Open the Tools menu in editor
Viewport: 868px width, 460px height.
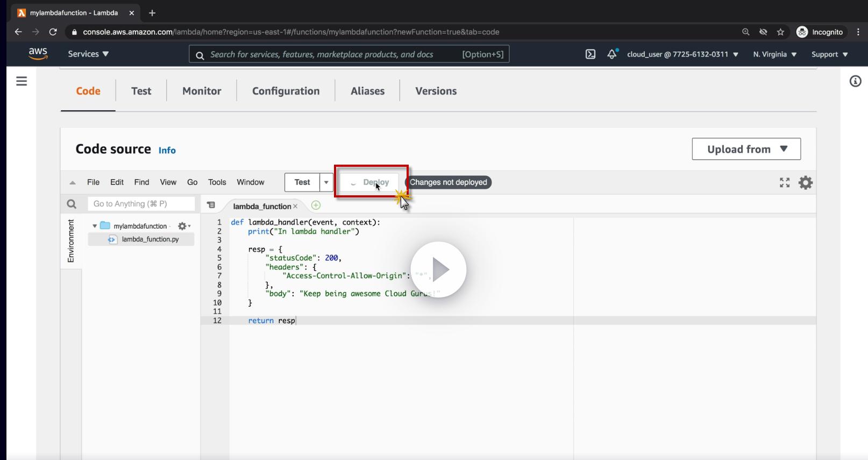click(217, 182)
